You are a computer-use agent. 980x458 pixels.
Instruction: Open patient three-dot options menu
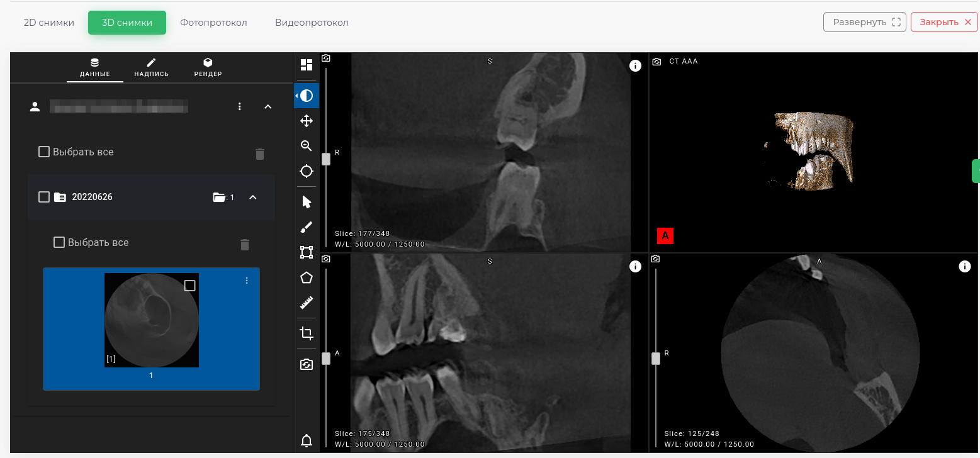click(x=240, y=107)
